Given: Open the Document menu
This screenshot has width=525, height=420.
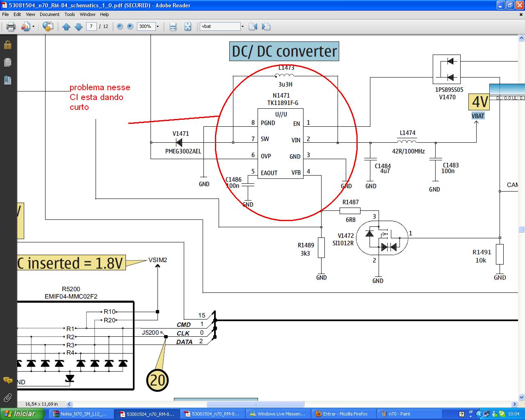Looking at the screenshot, I should tap(50, 14).
